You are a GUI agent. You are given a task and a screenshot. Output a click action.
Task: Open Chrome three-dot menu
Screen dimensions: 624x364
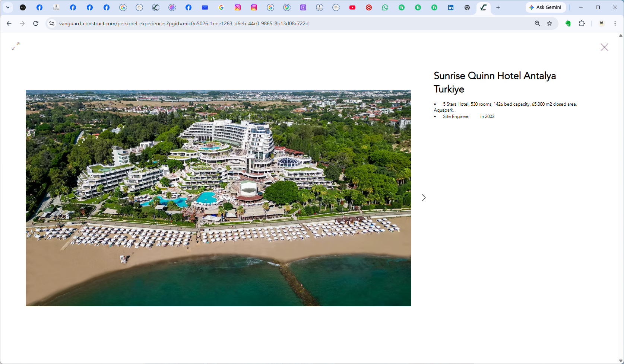(615, 23)
